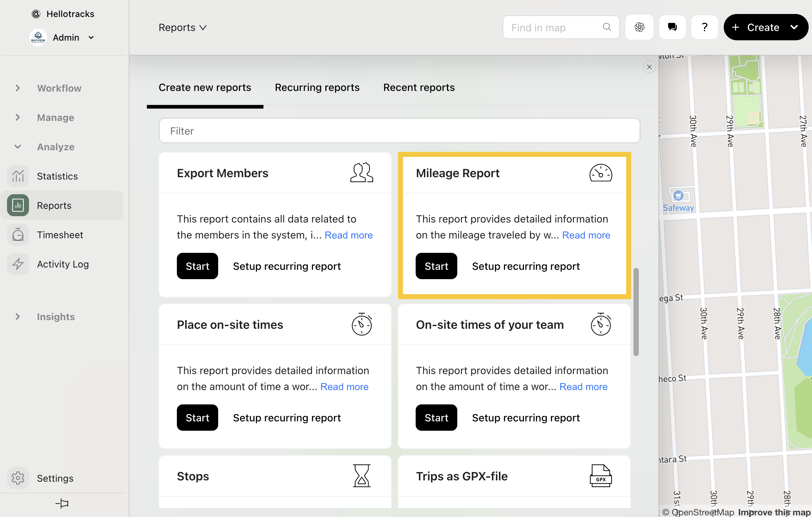The height and width of the screenshot is (517, 812).
Task: Expand the Workflow section
Action: click(18, 88)
